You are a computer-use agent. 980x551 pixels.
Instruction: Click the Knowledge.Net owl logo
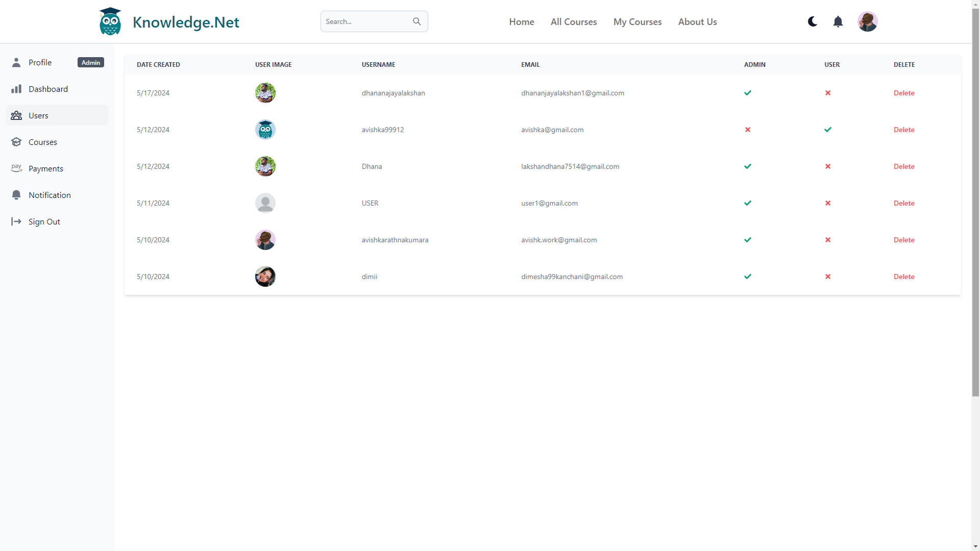tap(110, 21)
